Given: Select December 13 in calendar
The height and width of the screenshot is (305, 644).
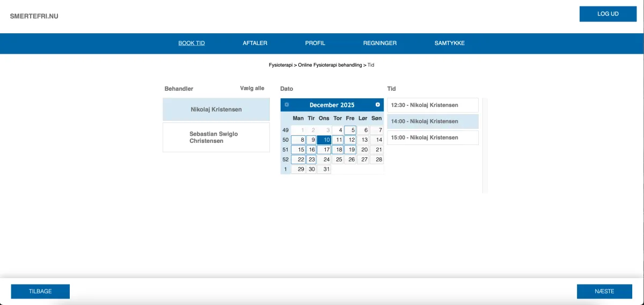Looking at the screenshot, I should pos(363,140).
